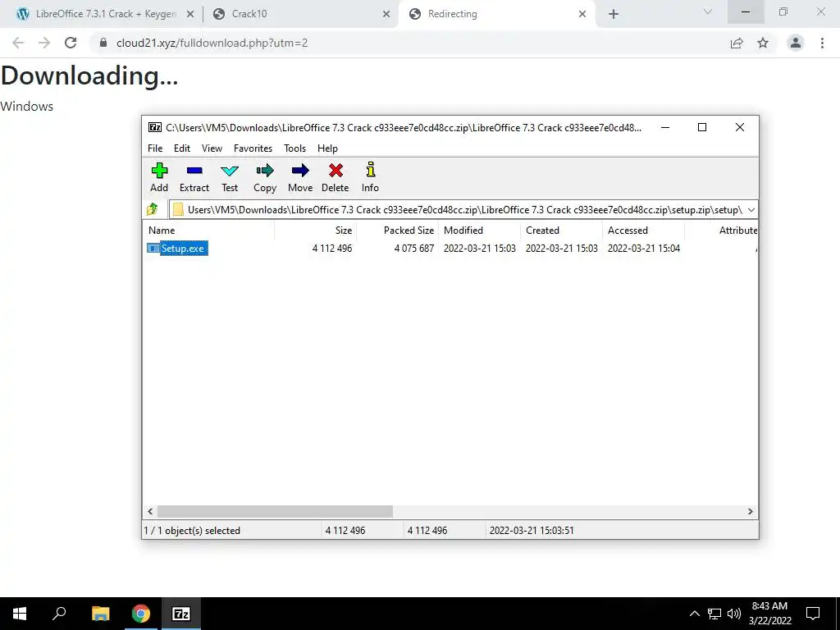
Task: Open the action center notifications
Action: [813, 614]
